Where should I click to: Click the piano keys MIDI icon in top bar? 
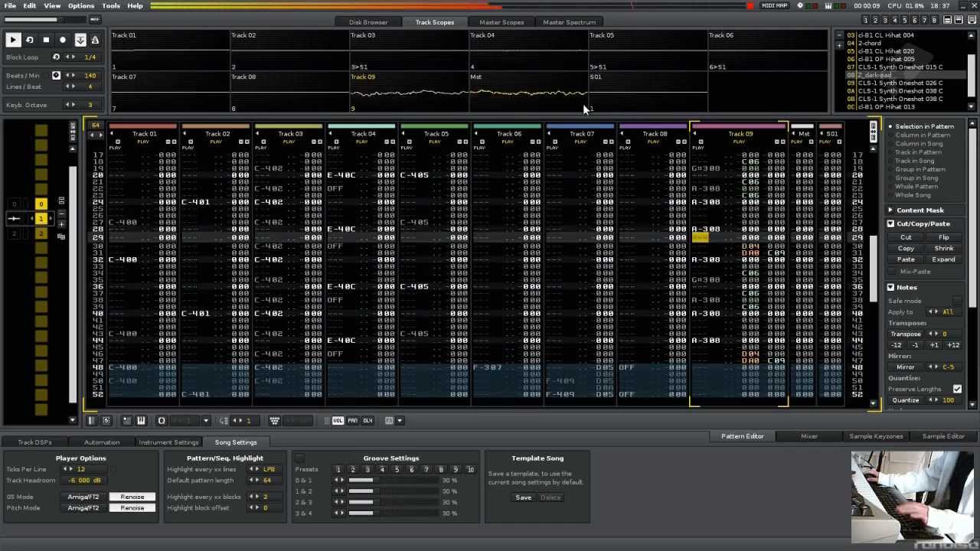click(828, 6)
